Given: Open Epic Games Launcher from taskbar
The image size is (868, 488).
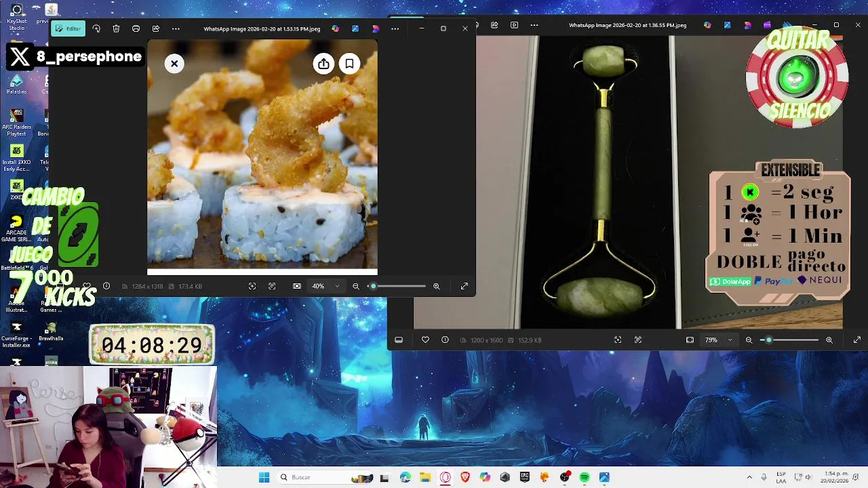Looking at the screenshot, I should click(524, 477).
